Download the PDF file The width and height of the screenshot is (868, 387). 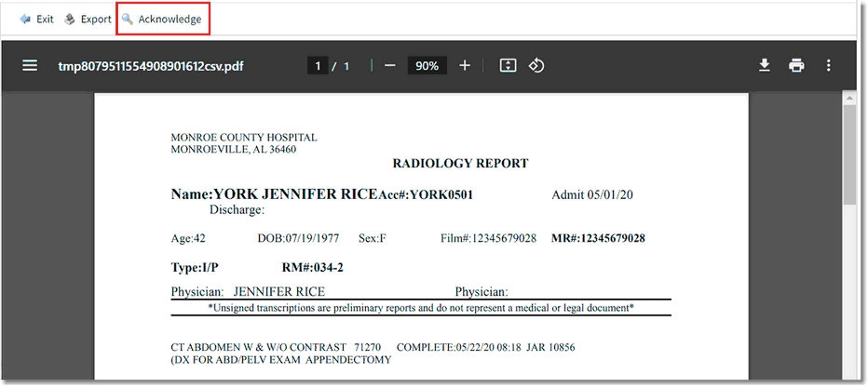[x=765, y=66]
